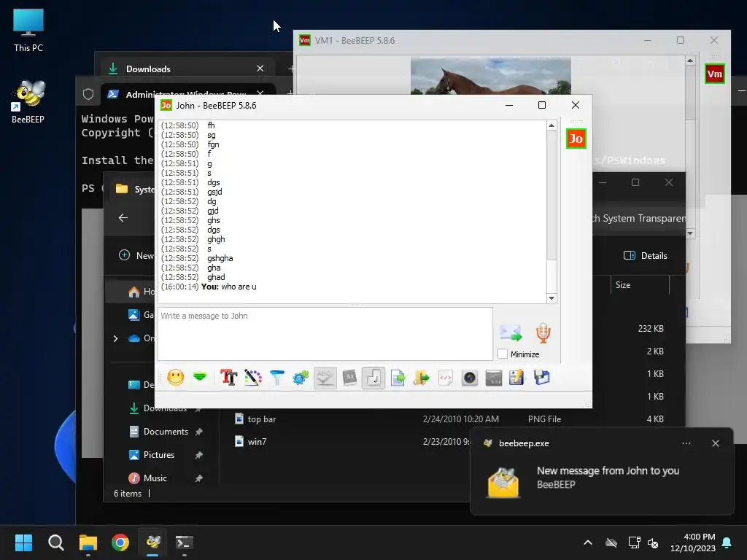Screen dimensions: 747x560
Task: Click the VM1 window scrollbar down arrow
Action: coord(690,233)
